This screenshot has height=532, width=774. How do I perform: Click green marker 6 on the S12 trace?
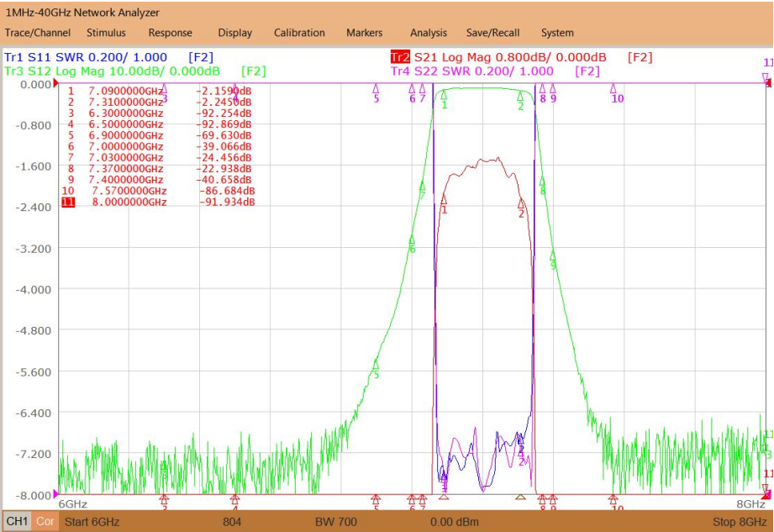click(412, 240)
